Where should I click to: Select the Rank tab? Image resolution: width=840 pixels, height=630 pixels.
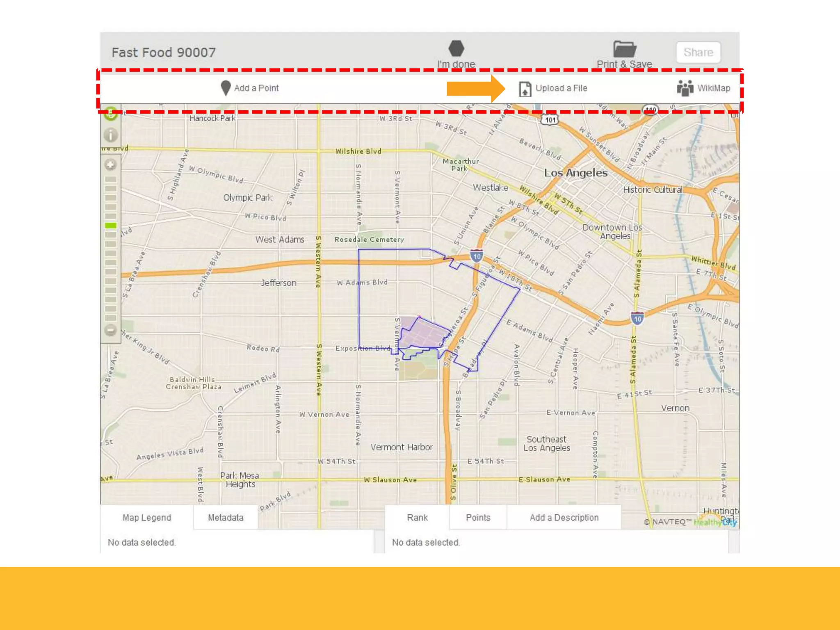(417, 518)
